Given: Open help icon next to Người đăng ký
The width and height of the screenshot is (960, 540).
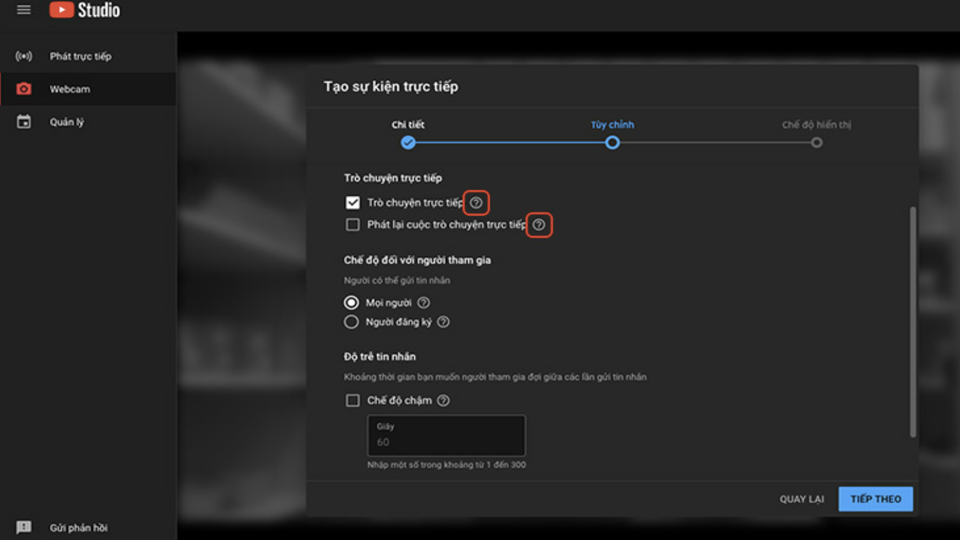Looking at the screenshot, I should click(443, 322).
